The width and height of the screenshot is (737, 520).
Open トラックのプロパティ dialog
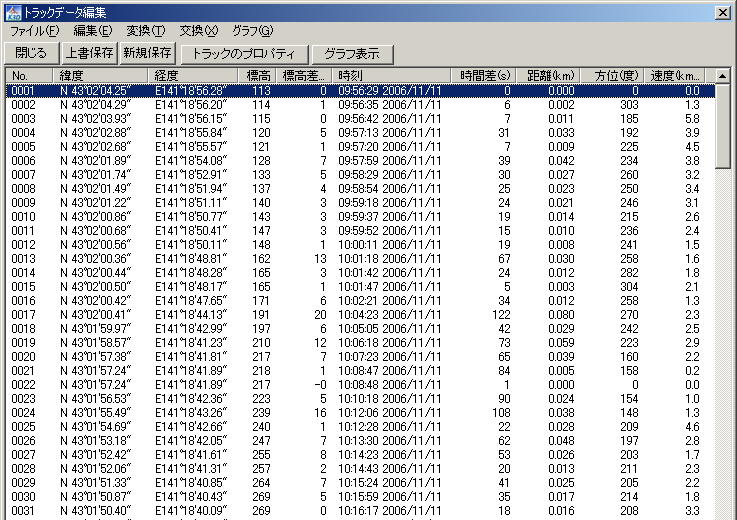coord(244,53)
